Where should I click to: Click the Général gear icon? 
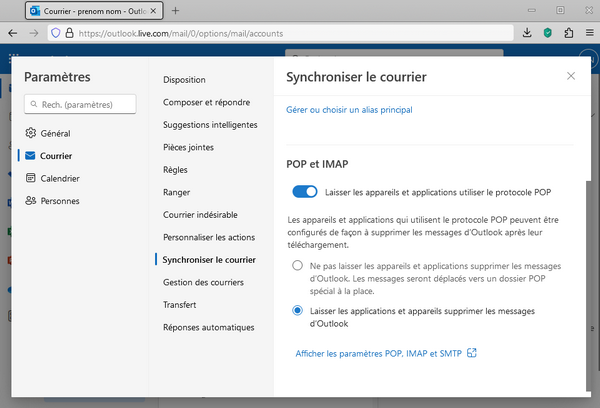pos(31,133)
